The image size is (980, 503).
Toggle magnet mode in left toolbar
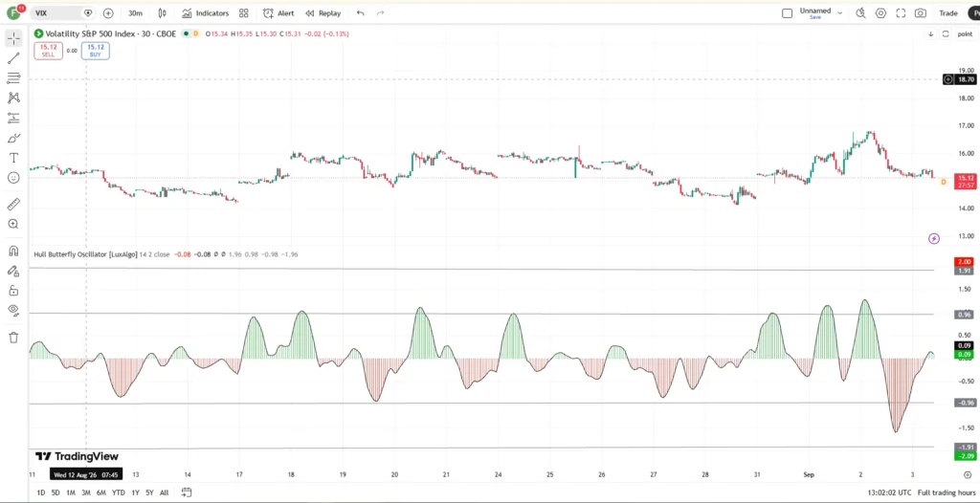13,251
